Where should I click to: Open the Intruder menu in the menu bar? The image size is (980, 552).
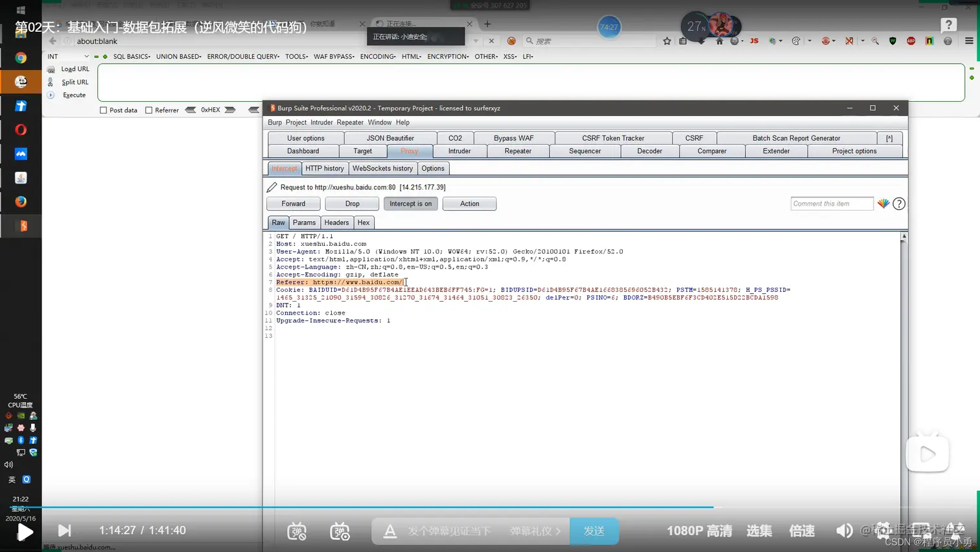pyautogui.click(x=321, y=123)
